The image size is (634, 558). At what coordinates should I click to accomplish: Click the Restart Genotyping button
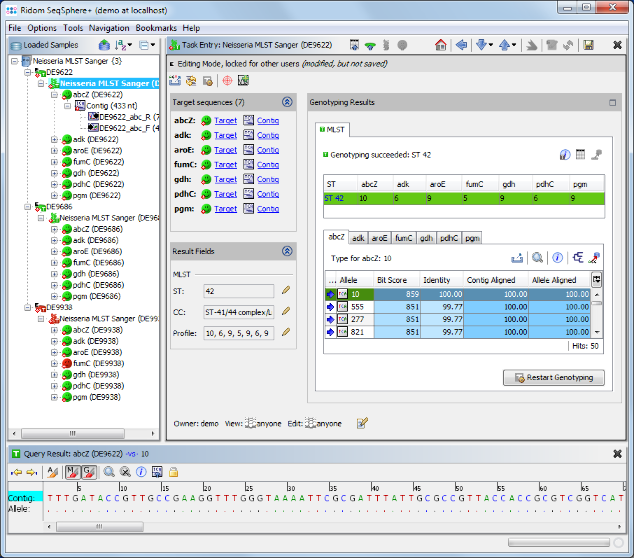553,378
